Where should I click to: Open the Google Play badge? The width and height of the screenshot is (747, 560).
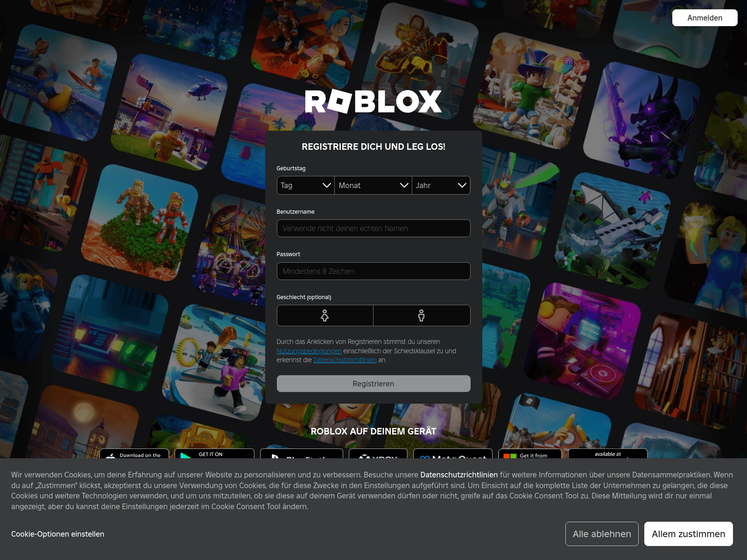click(214, 454)
